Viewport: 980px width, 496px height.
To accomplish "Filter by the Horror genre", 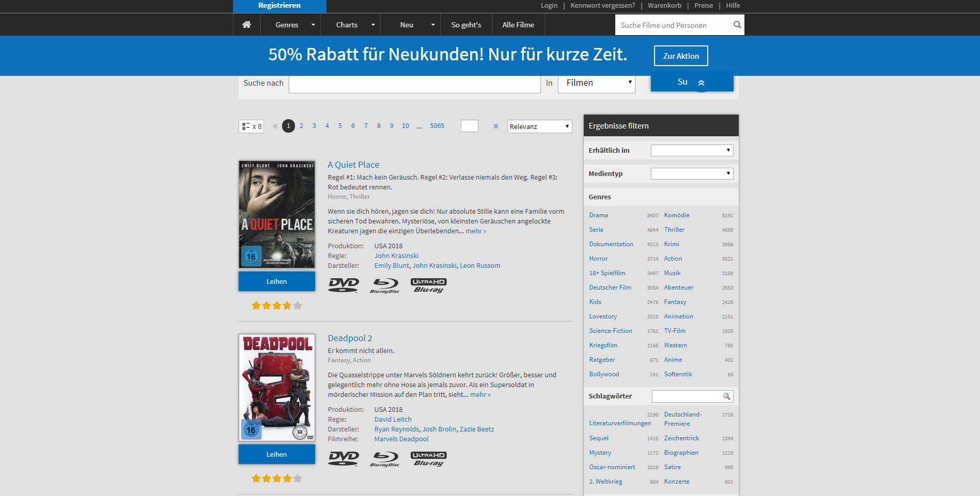I will (x=599, y=259).
